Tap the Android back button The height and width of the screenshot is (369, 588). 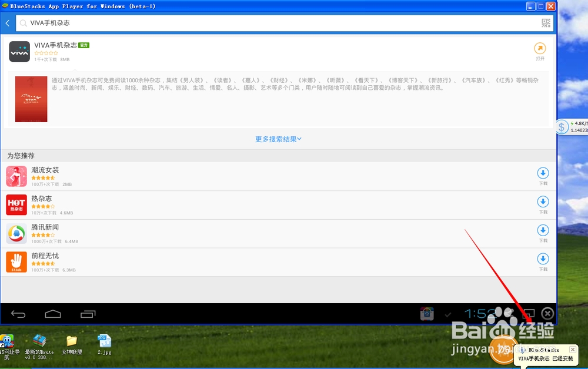click(18, 314)
